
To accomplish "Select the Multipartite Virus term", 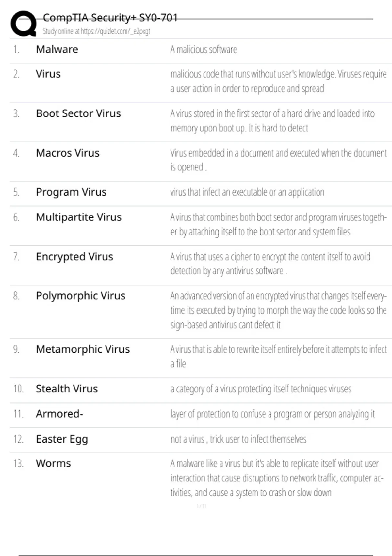I will (78, 217).
